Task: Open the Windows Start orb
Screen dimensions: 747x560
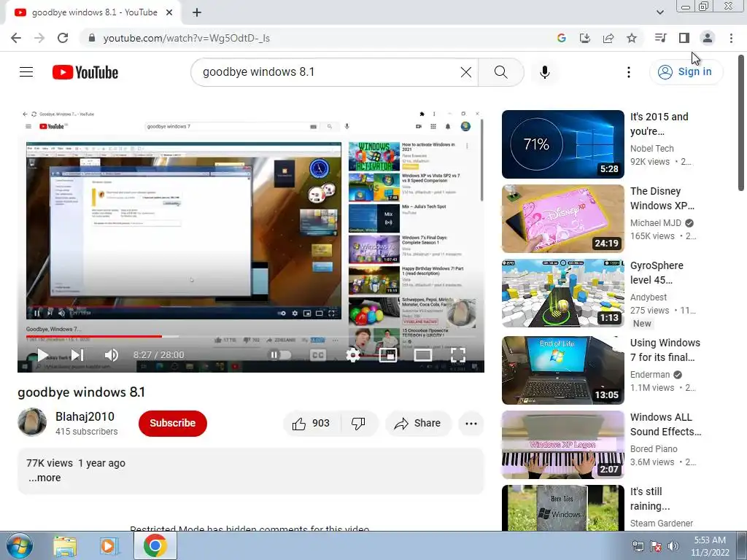Action: 20,545
